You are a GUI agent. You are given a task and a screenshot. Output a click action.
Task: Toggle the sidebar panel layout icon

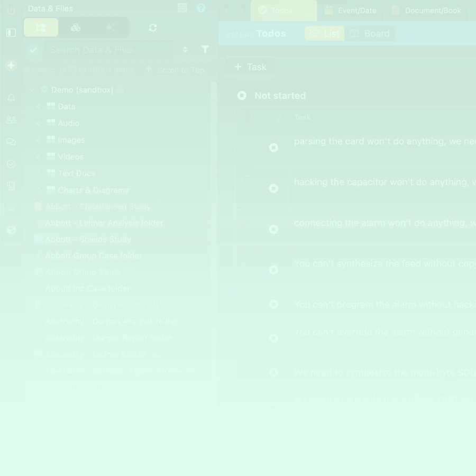(x=11, y=33)
